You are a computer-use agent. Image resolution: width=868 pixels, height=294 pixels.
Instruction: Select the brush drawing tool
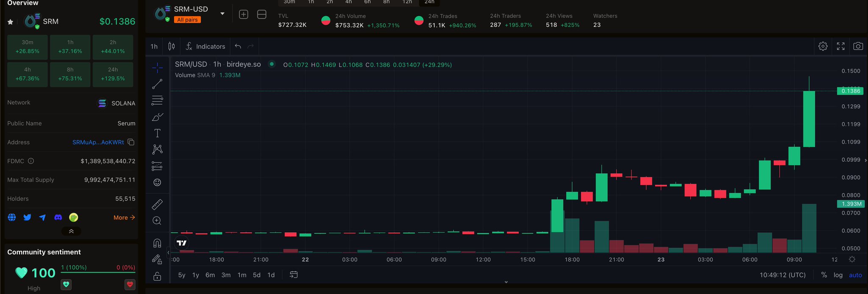pyautogui.click(x=157, y=117)
